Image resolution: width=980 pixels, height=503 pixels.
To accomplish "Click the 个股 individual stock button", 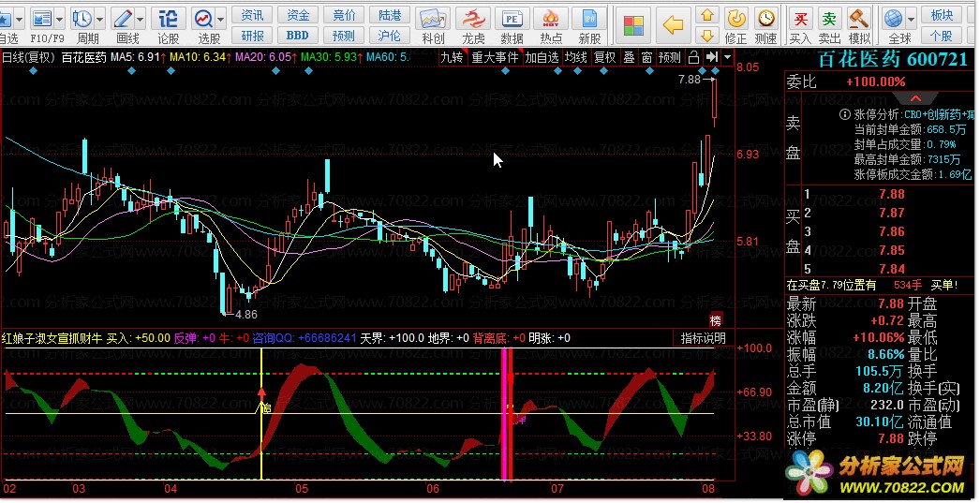I will (x=942, y=36).
